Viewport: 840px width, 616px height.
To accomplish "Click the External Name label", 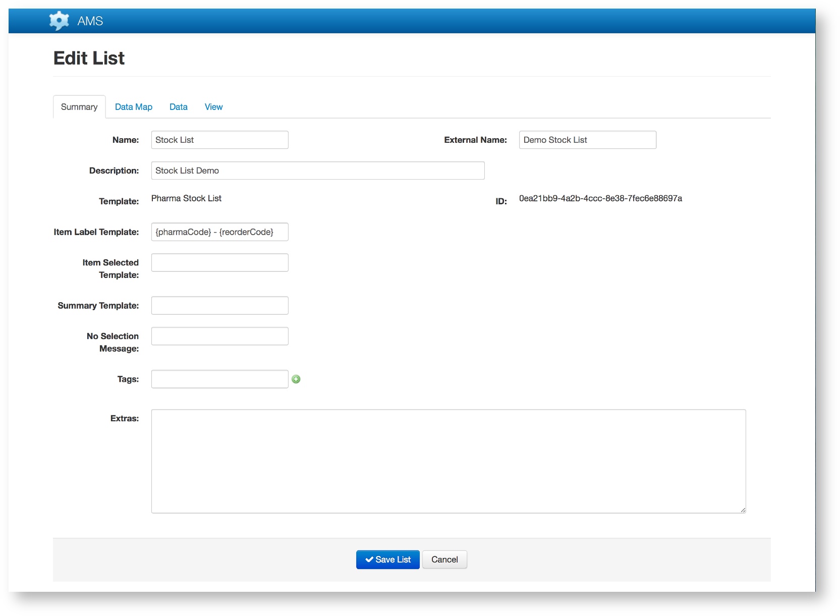I will tap(475, 140).
